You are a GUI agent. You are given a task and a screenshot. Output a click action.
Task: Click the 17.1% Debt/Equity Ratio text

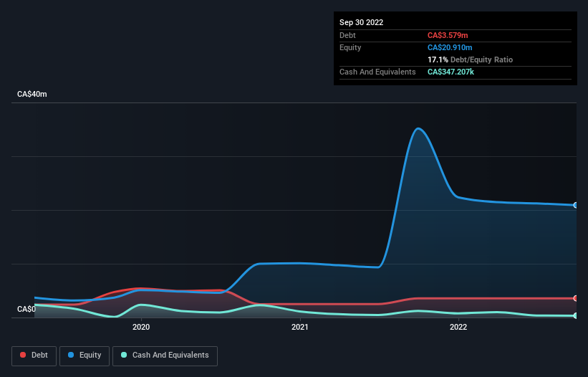pyautogui.click(x=470, y=59)
